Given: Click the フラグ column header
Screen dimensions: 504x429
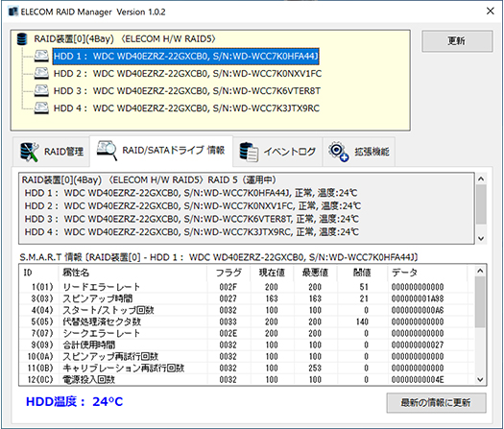Looking at the screenshot, I should 228,273.
